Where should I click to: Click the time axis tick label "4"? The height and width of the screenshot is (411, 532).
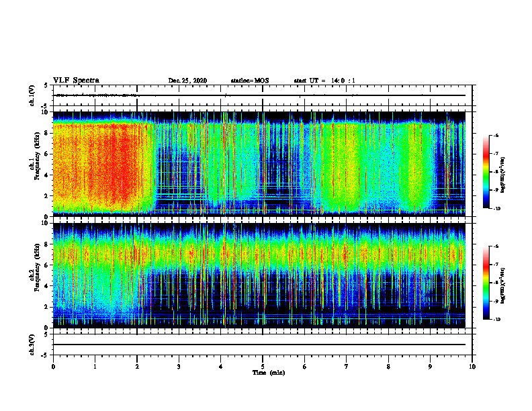[x=221, y=366]
